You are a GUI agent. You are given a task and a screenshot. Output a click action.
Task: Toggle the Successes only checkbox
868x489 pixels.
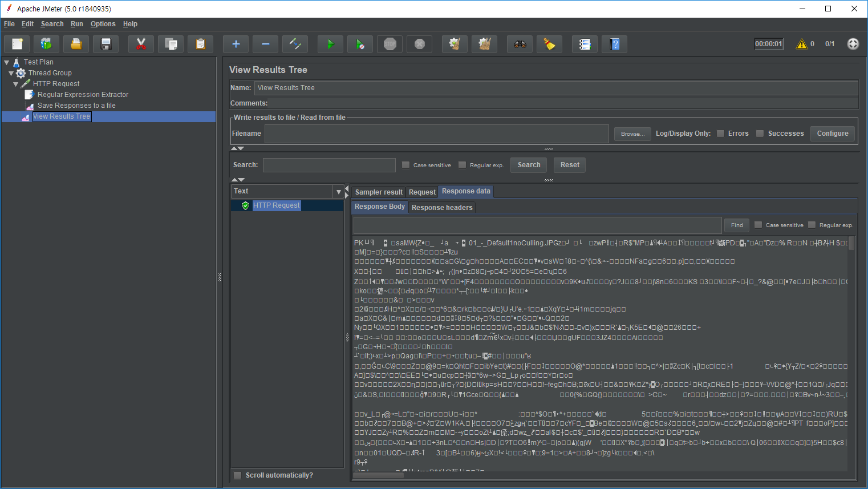tap(760, 134)
